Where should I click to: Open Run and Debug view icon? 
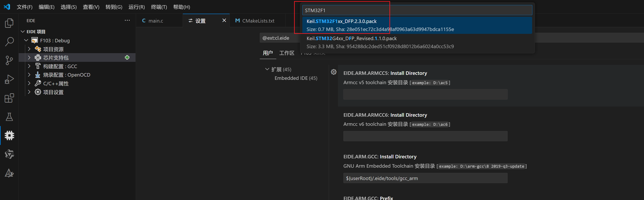click(x=9, y=79)
